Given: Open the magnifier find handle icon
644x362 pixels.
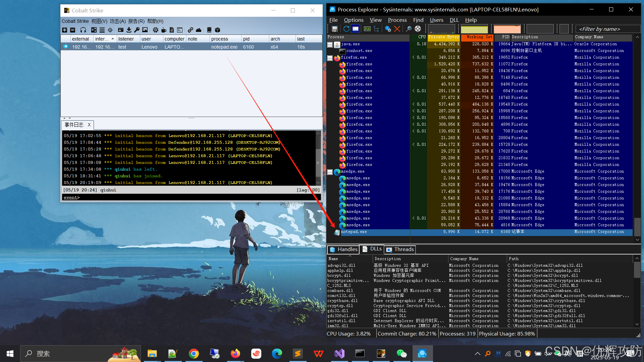Looking at the screenshot, I should coord(409,29).
